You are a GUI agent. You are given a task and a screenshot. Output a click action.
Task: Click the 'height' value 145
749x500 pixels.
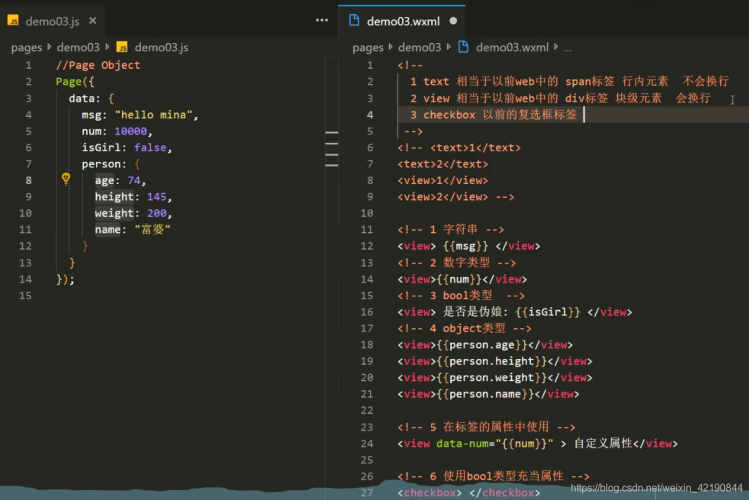point(157,197)
